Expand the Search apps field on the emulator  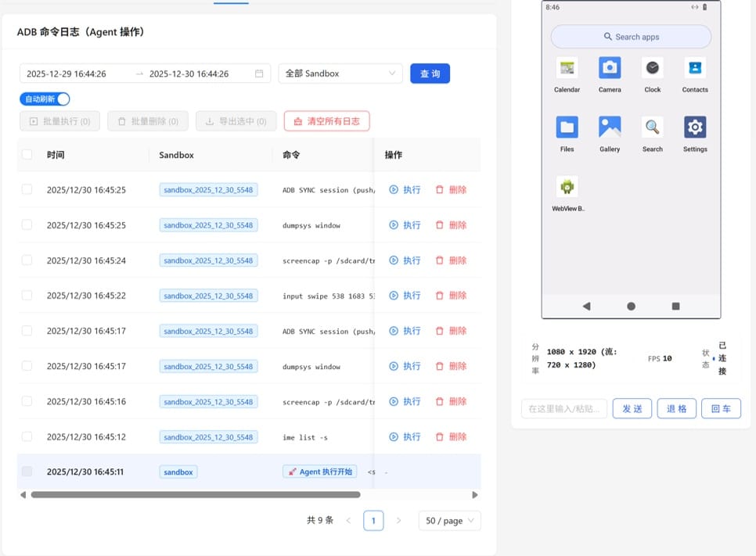(x=630, y=36)
